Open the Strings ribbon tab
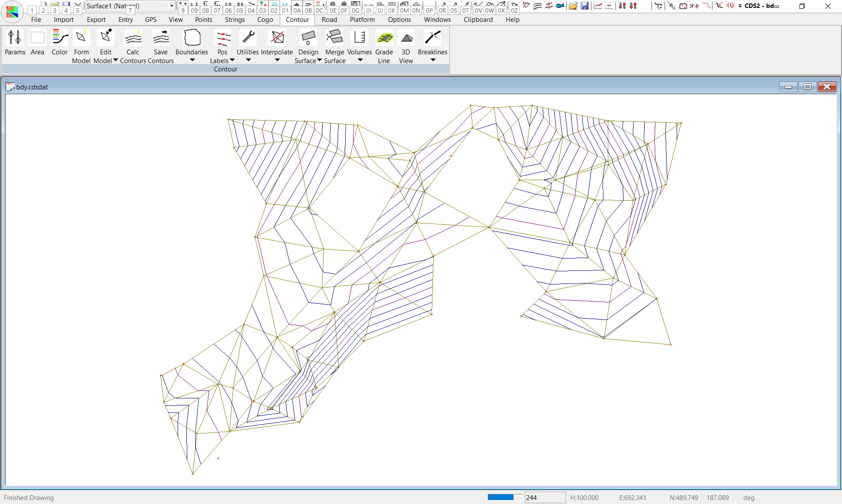This screenshot has width=842, height=504. pos(235,20)
